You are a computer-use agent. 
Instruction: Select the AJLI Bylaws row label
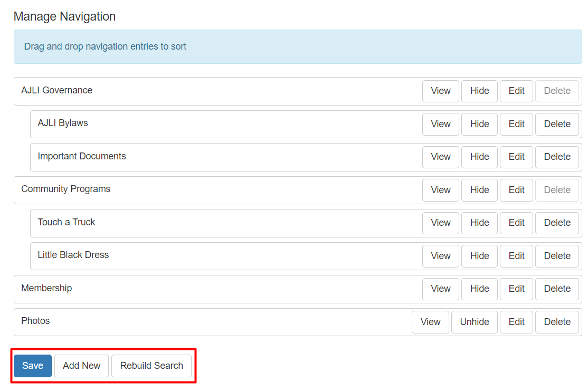click(x=63, y=123)
